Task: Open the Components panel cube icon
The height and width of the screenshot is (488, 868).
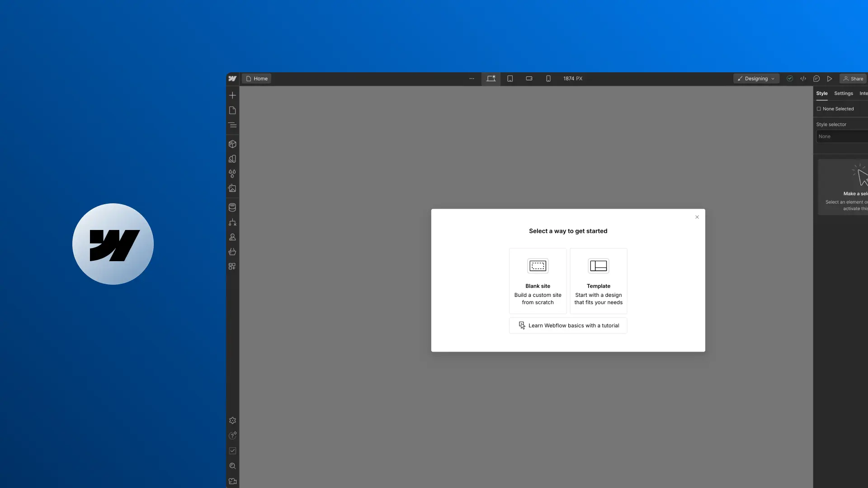Action: pyautogui.click(x=232, y=144)
